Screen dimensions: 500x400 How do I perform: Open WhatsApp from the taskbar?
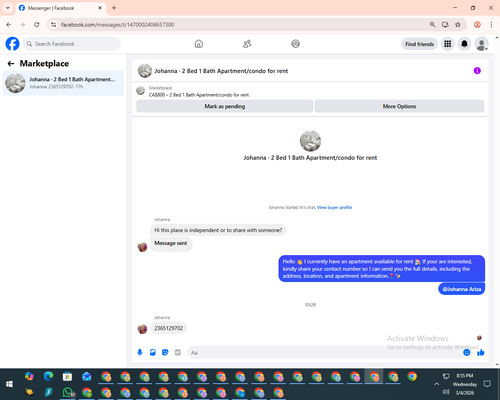point(68,392)
